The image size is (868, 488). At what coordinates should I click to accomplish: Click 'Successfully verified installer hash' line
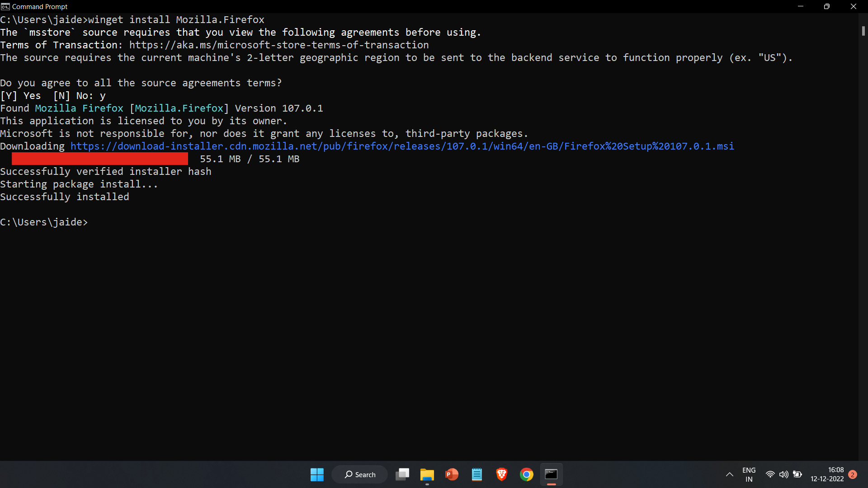tap(106, 172)
